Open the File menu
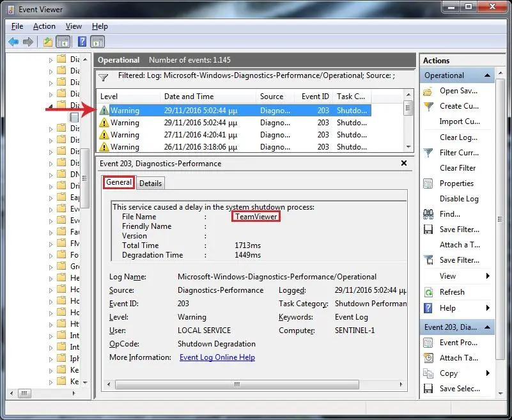Image resolution: width=512 pixels, height=420 pixels. pos(17,26)
